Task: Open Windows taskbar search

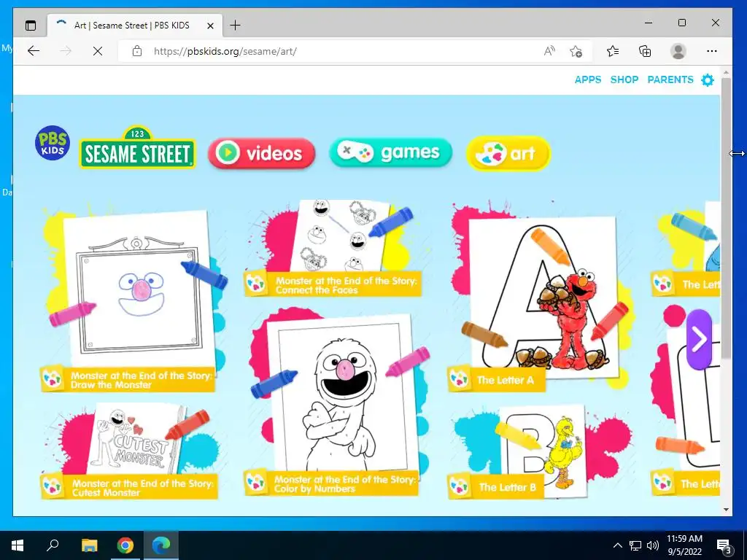Action: [53, 545]
